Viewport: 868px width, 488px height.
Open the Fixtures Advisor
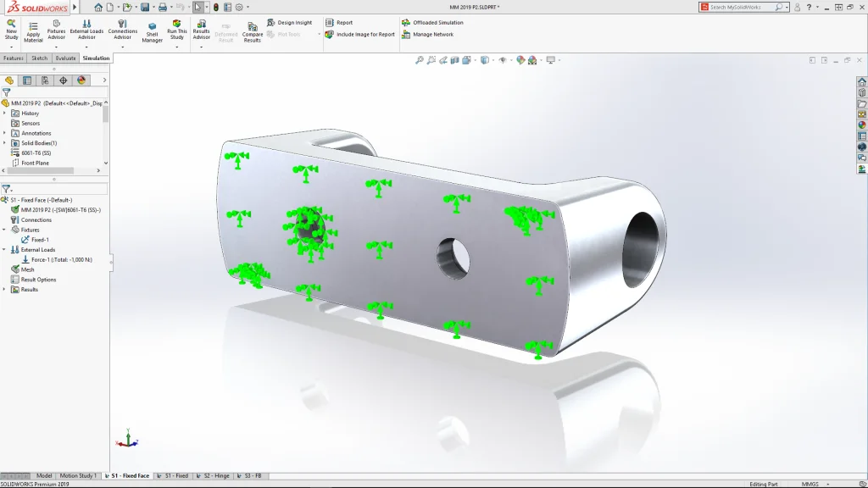pos(56,30)
